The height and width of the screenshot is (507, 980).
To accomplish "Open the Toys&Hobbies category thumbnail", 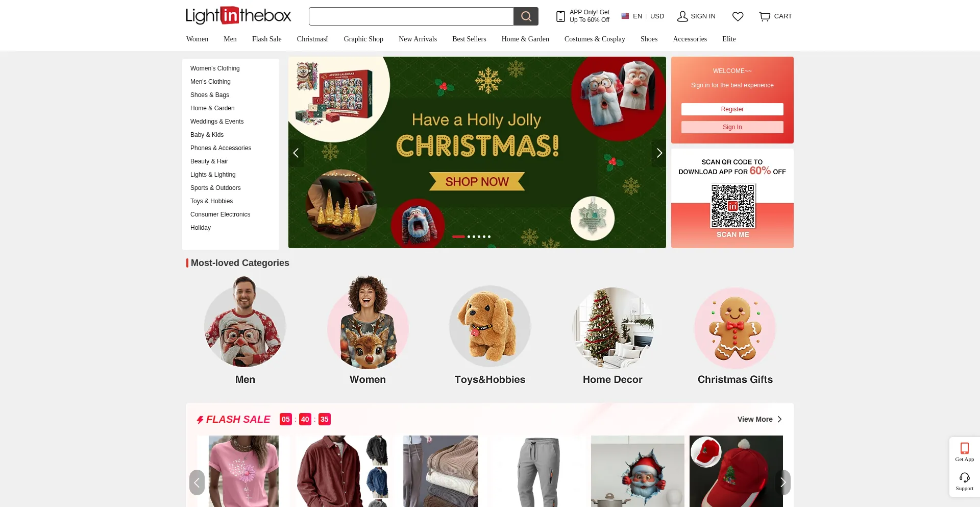I will pyautogui.click(x=490, y=326).
